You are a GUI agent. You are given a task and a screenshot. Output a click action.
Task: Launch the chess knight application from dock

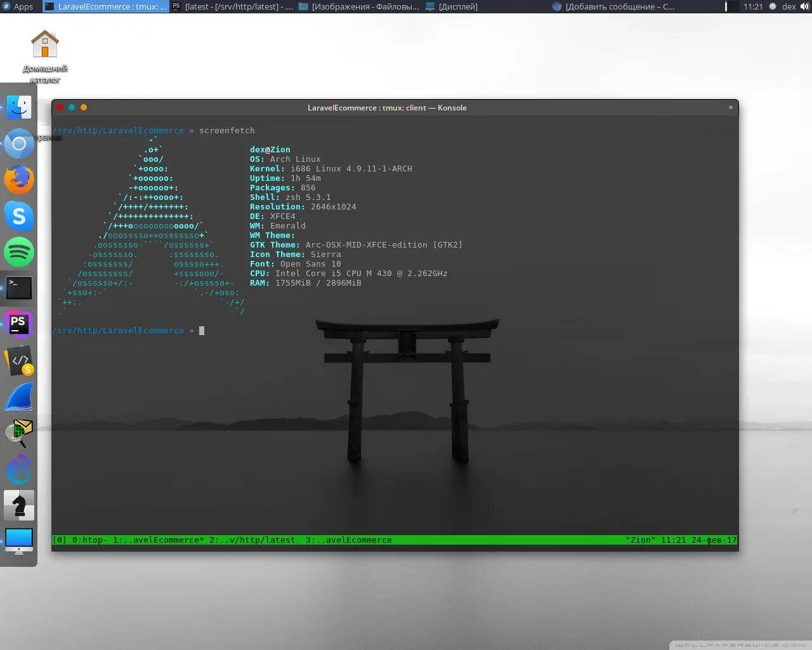(x=19, y=506)
